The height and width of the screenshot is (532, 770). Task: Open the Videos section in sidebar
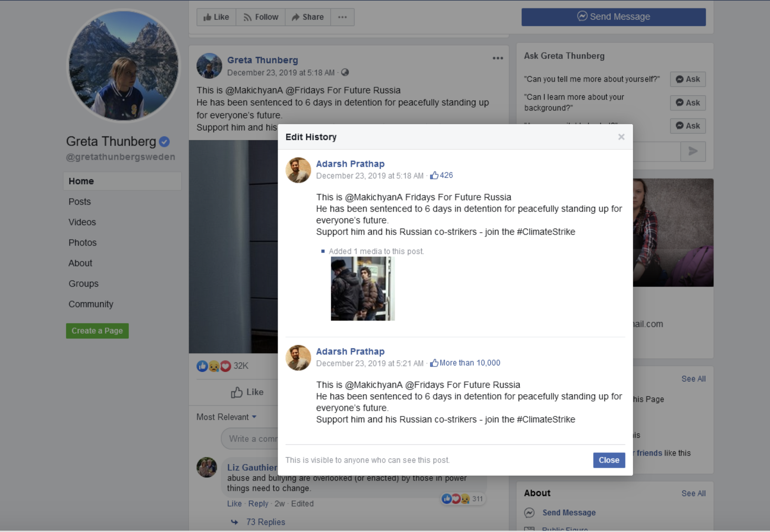coord(82,222)
